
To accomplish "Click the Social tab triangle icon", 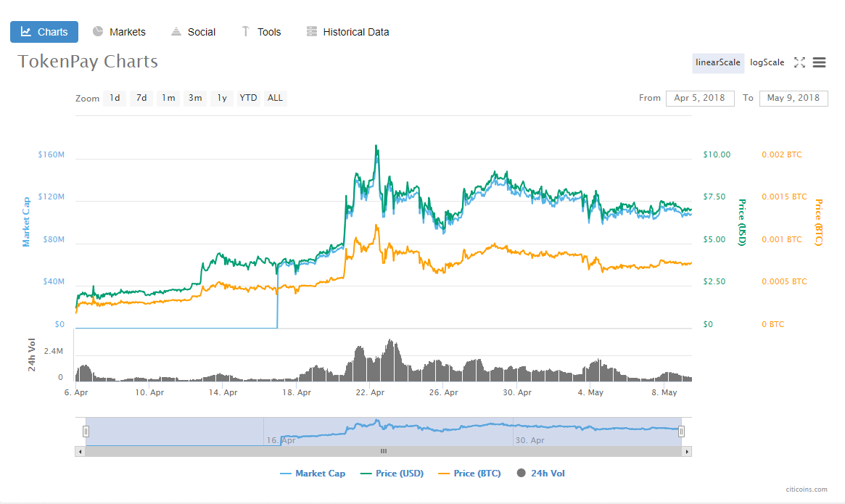I will [x=176, y=31].
